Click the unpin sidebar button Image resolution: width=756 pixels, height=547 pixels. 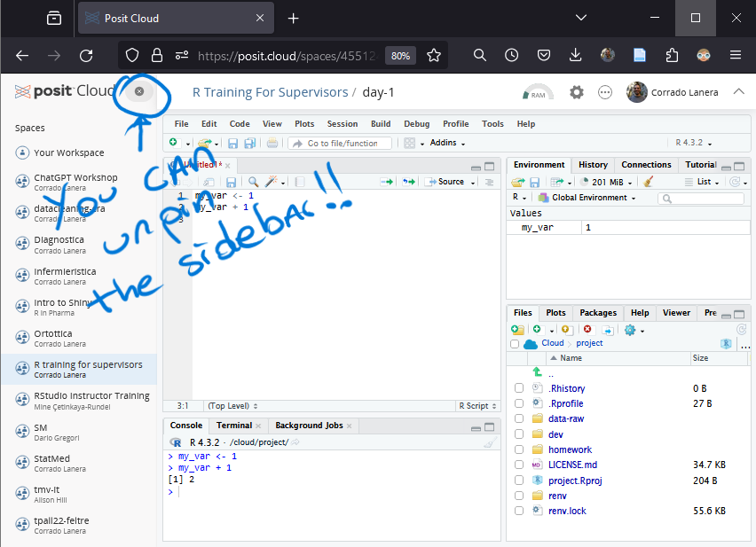coord(139,92)
